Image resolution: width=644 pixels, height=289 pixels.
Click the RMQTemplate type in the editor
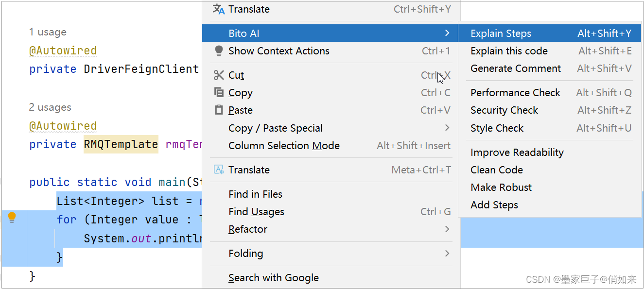pyautogui.click(x=121, y=144)
